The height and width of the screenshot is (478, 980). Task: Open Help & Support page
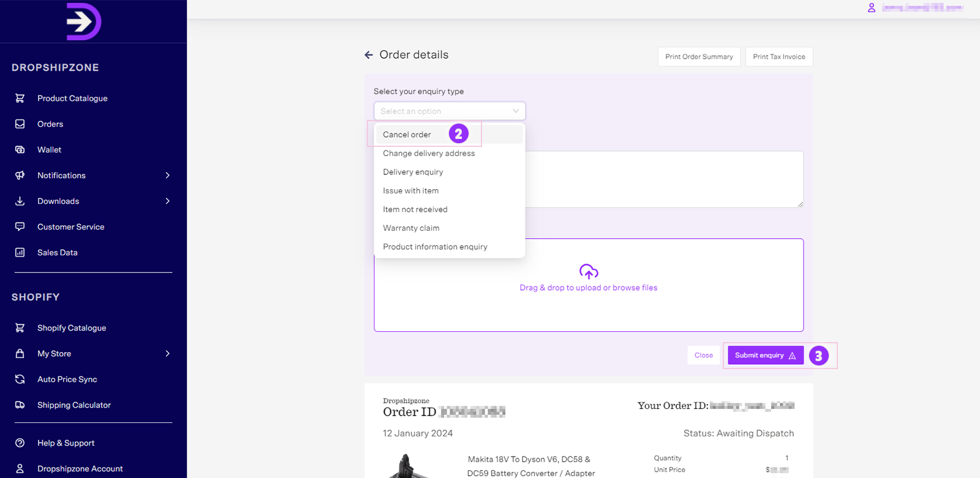(66, 443)
